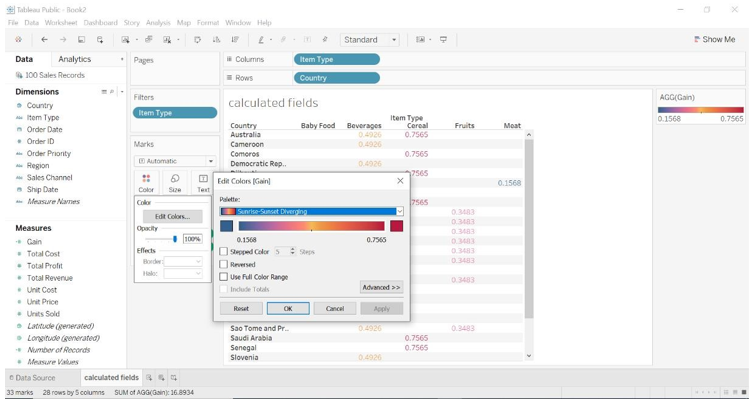Open the Border effects dropdown

(x=183, y=261)
